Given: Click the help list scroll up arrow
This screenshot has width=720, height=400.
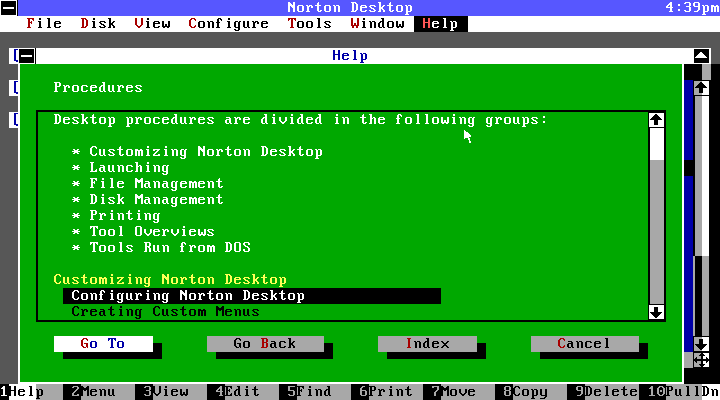Looking at the screenshot, I should 656,120.
